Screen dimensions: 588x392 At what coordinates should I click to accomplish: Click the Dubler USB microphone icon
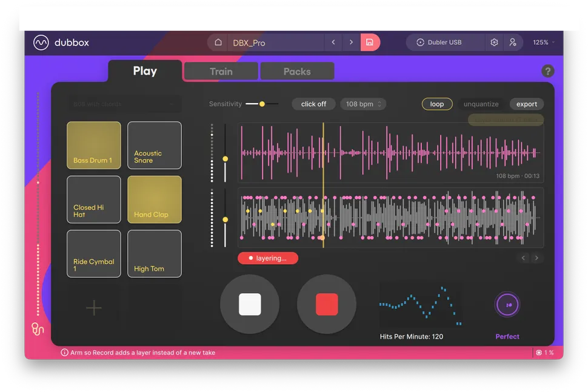(420, 42)
